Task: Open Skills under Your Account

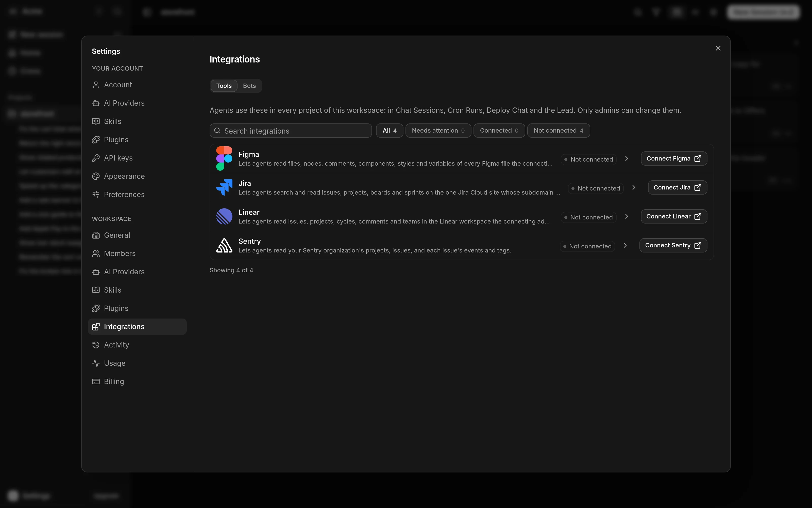Action: (x=137, y=121)
